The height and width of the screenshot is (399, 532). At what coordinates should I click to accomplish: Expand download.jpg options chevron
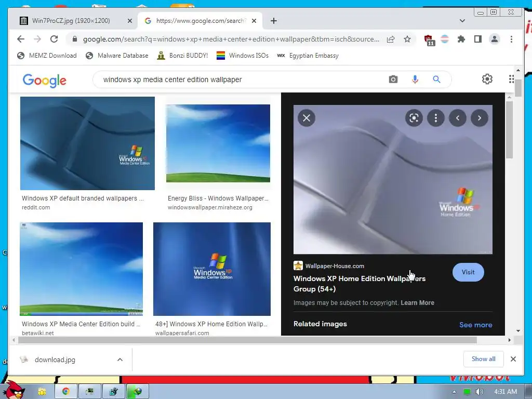(120, 360)
